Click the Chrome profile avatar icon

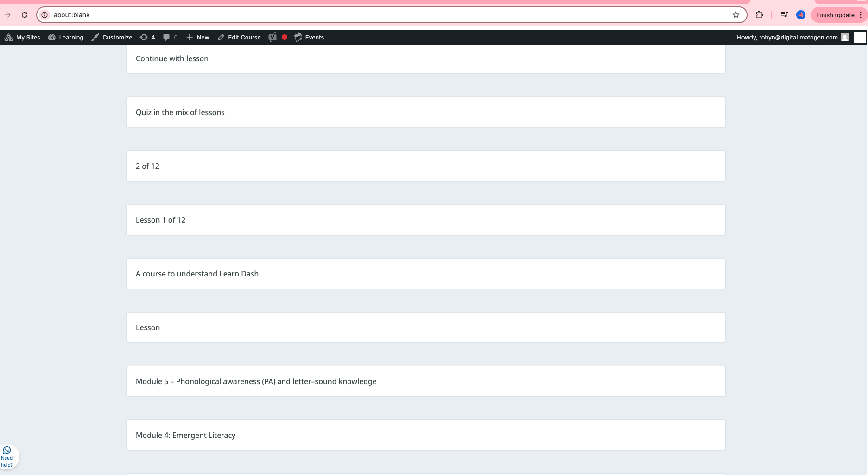point(800,15)
